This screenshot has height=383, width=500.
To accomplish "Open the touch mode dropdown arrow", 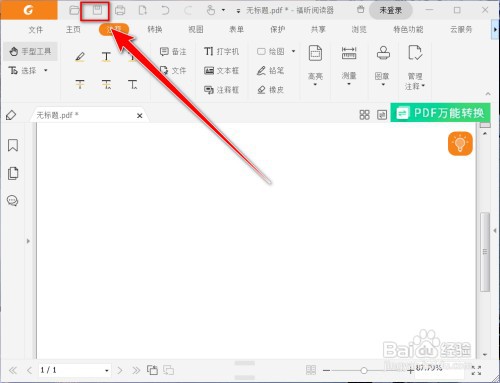I will 223,10.
